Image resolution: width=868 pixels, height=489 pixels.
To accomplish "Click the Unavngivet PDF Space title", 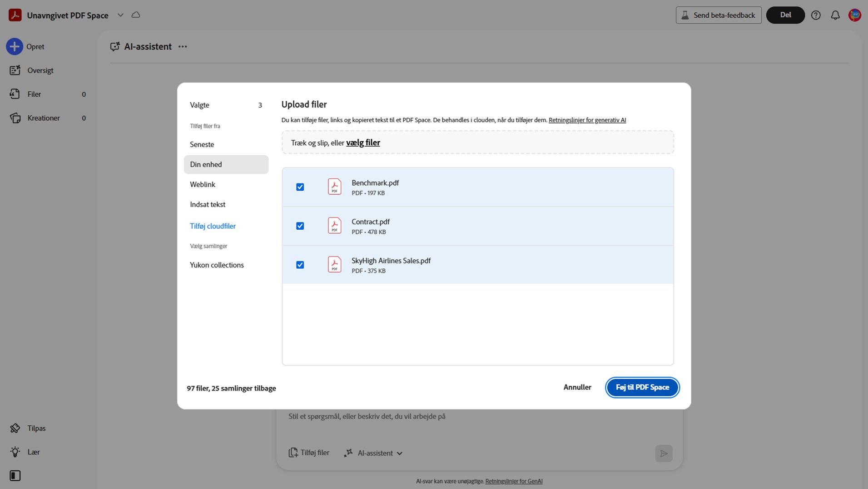I will 68,15.
